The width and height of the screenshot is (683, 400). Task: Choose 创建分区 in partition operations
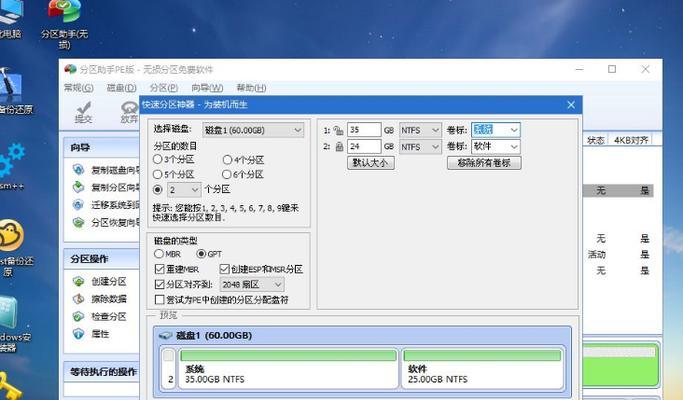point(100,281)
